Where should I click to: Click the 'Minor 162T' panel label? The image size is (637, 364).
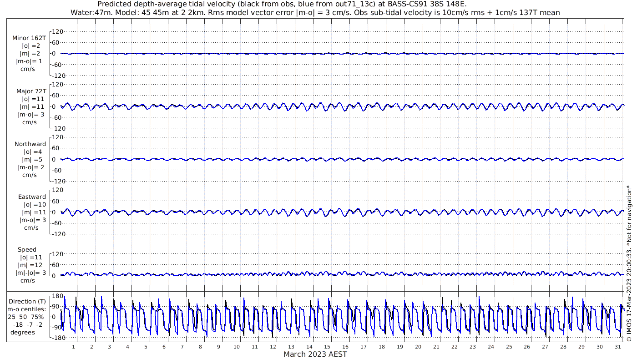pos(29,38)
